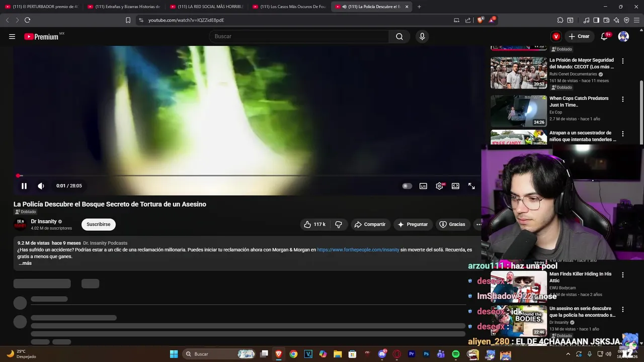Viewport: 644px width, 362px height.
Task: Open the browser extensions puzzle icon
Action: pos(560,20)
